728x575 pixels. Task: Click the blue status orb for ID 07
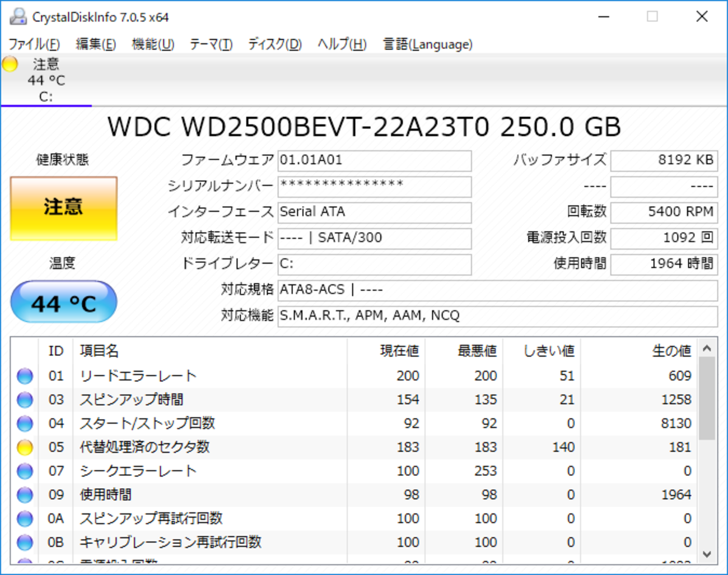25,471
